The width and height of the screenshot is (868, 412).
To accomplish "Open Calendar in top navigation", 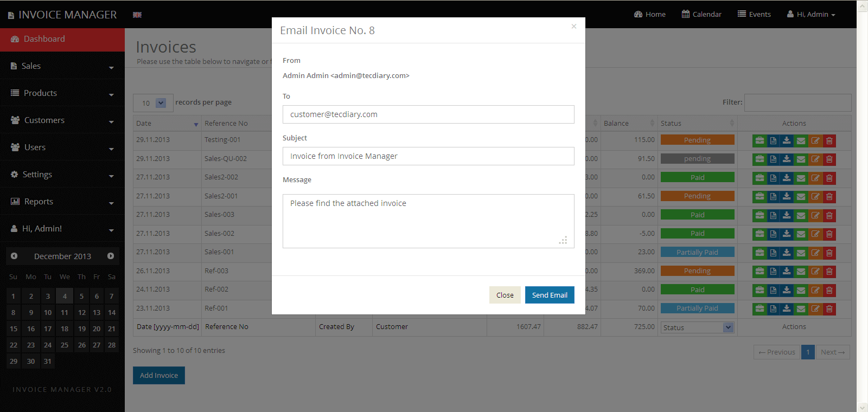I will coord(701,15).
